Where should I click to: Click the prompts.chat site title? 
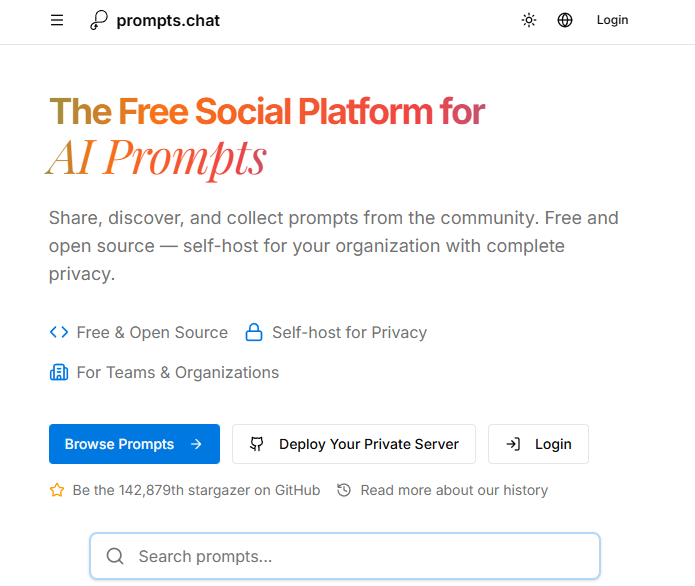pos(168,20)
